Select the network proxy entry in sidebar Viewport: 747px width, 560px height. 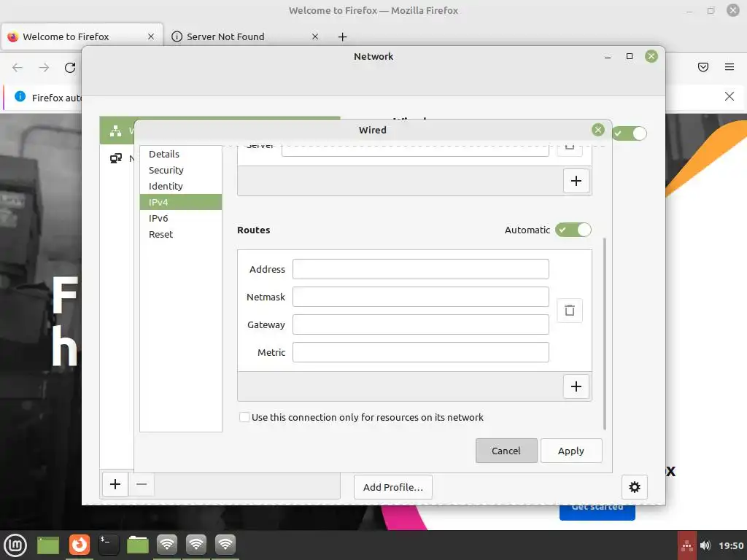click(117, 158)
